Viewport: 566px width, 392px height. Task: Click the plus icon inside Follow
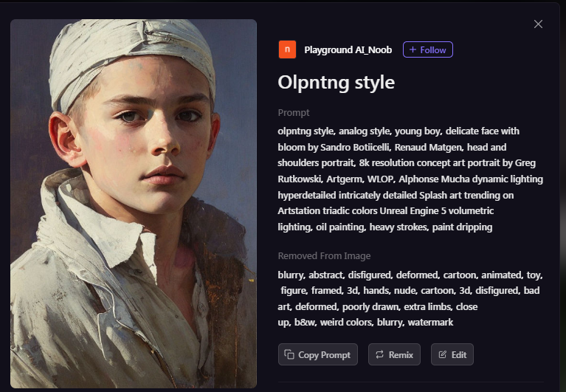pyautogui.click(x=413, y=49)
